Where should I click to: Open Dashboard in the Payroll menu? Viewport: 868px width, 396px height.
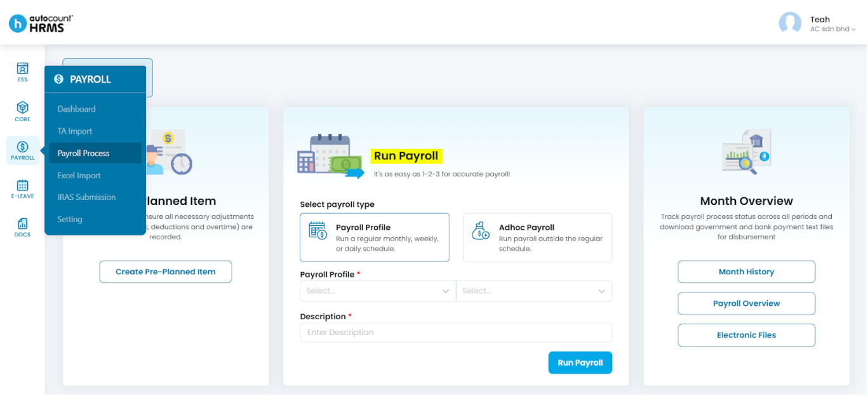(x=95, y=109)
